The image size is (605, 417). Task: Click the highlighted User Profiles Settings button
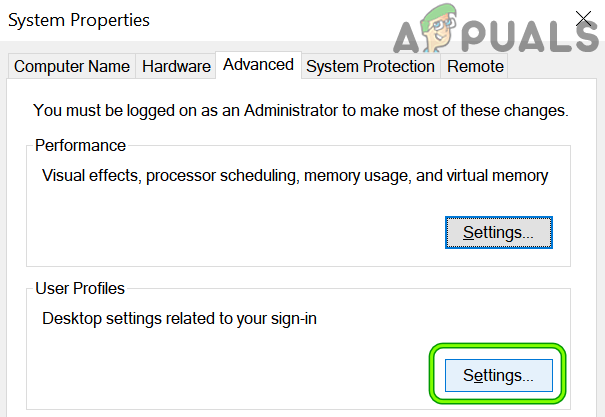[498, 376]
